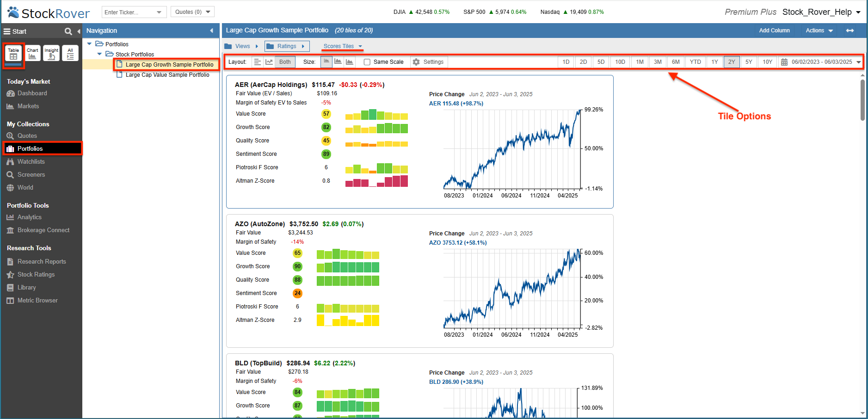The height and width of the screenshot is (419, 868).
Task: Set period to YTD
Action: (696, 62)
